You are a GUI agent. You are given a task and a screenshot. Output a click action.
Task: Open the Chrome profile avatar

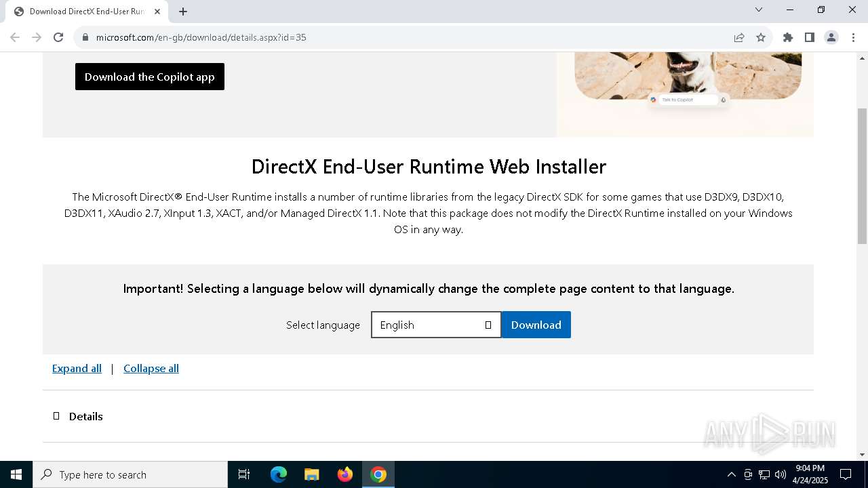coord(831,37)
